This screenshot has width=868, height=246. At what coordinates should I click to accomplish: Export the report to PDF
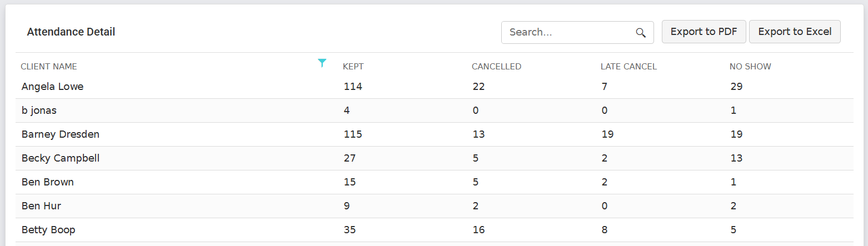click(704, 32)
